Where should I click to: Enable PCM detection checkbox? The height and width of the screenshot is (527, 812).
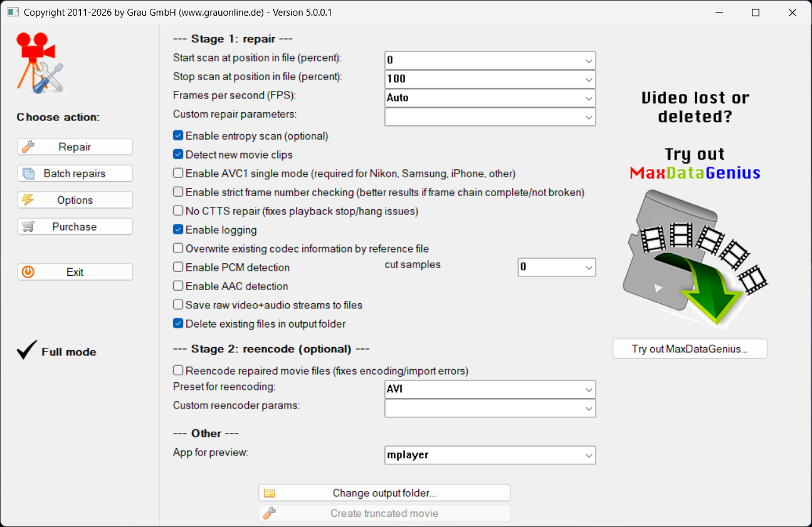[x=178, y=268]
